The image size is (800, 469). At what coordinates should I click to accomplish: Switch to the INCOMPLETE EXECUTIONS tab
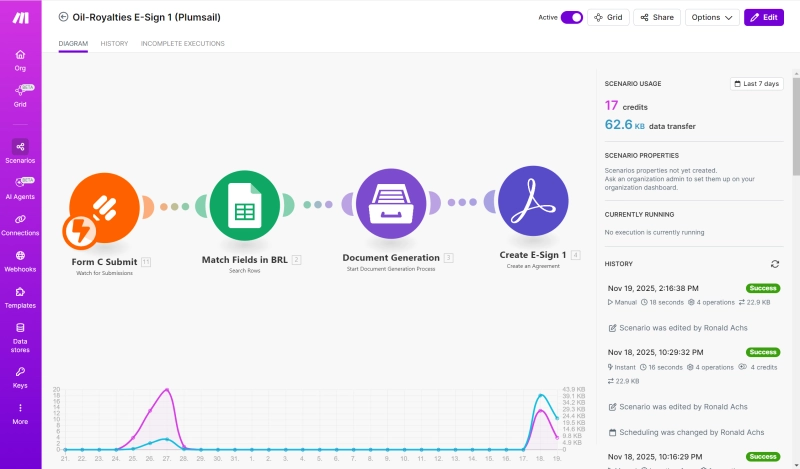[x=183, y=43]
